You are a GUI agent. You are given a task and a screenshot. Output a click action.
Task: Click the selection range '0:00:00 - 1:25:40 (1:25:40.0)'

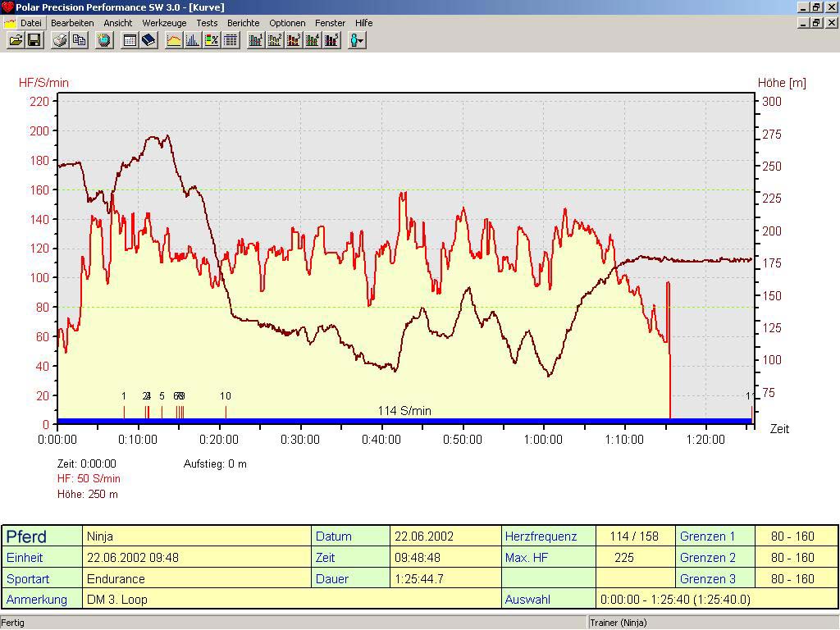[x=676, y=600]
